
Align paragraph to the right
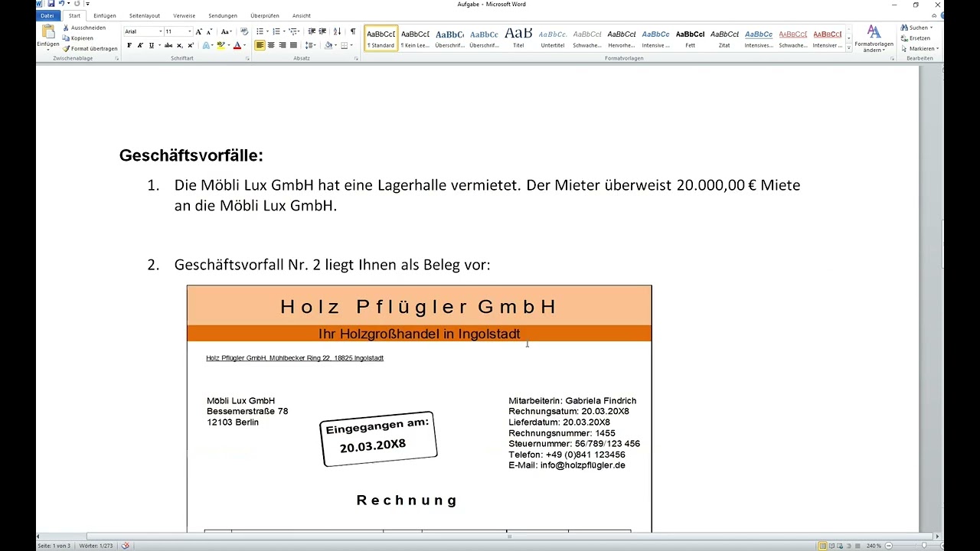click(282, 45)
